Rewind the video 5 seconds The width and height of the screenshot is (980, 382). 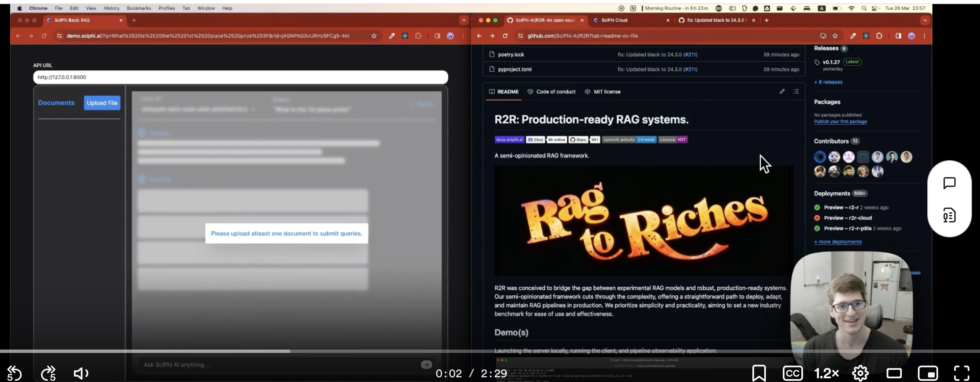[x=15, y=373]
